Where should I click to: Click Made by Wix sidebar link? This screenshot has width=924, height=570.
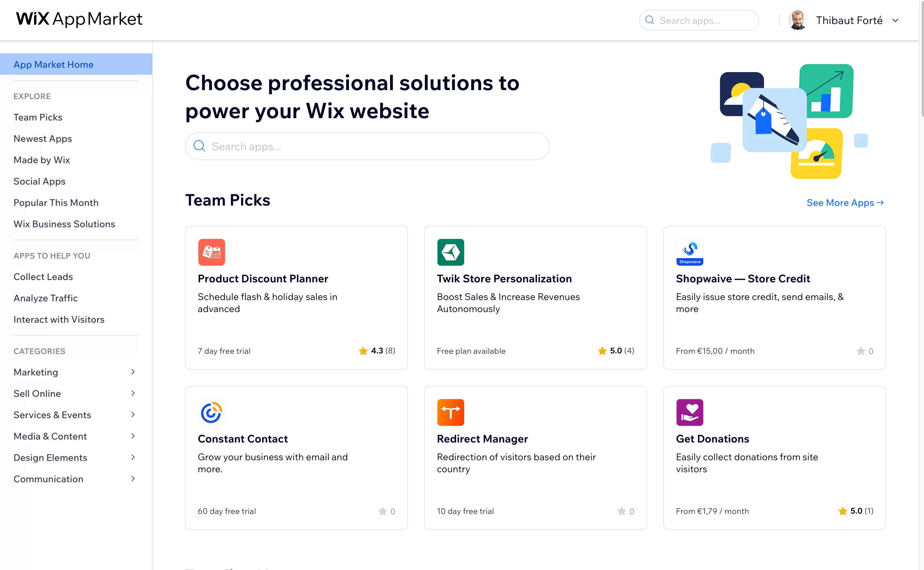pyautogui.click(x=41, y=160)
